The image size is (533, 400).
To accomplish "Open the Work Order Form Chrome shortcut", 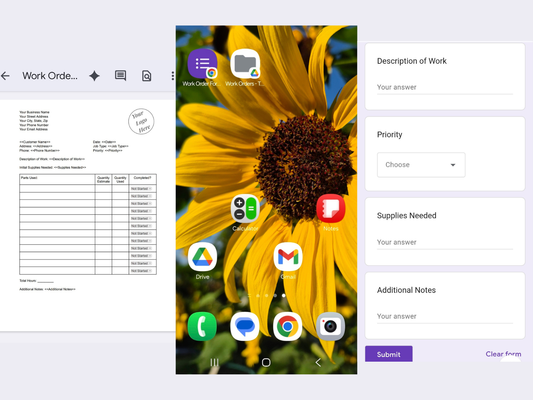I will click(x=202, y=64).
